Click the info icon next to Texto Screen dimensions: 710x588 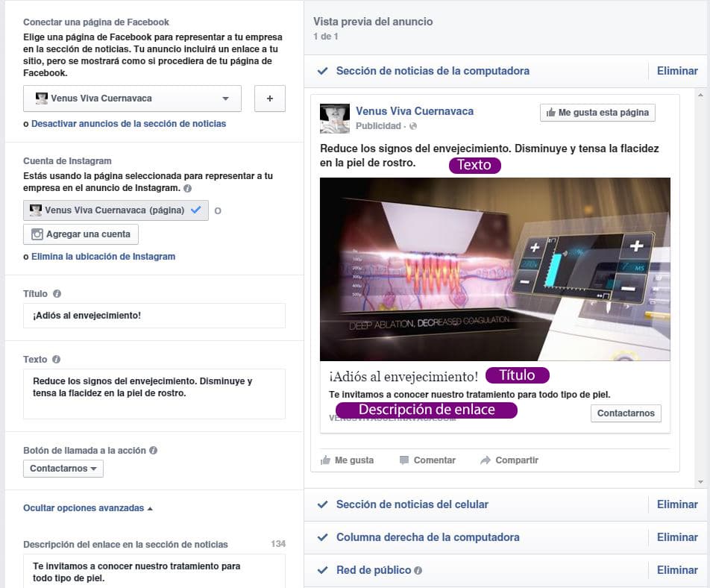(56, 359)
